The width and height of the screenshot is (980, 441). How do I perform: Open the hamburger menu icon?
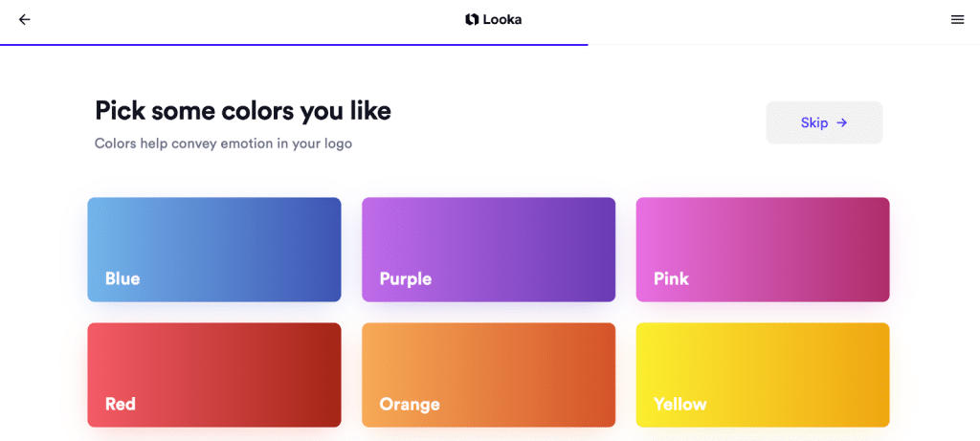coord(957,19)
